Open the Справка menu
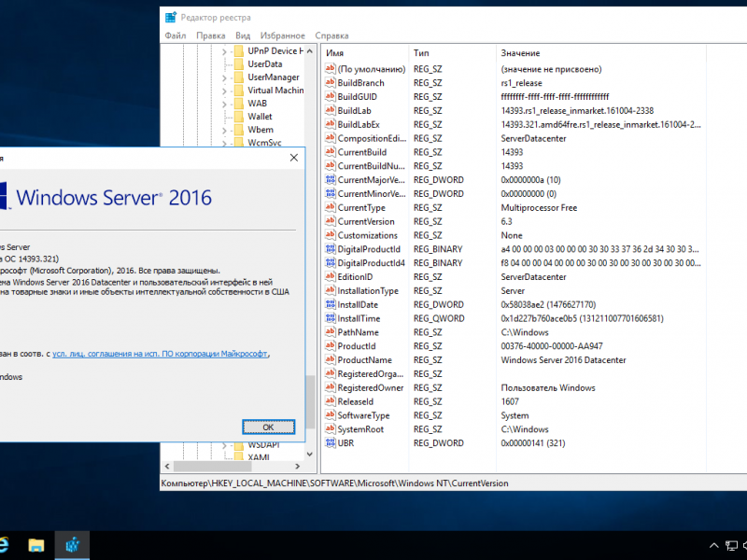This screenshot has width=747, height=560. (331, 35)
